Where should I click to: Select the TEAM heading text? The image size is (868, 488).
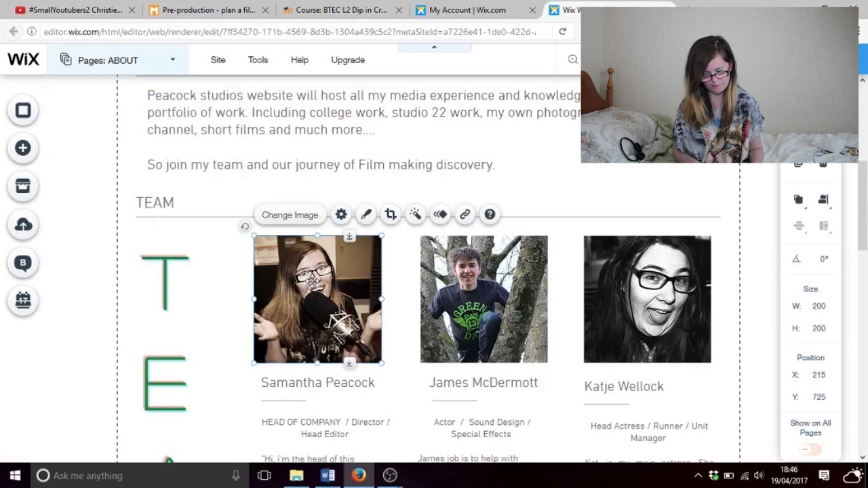155,203
